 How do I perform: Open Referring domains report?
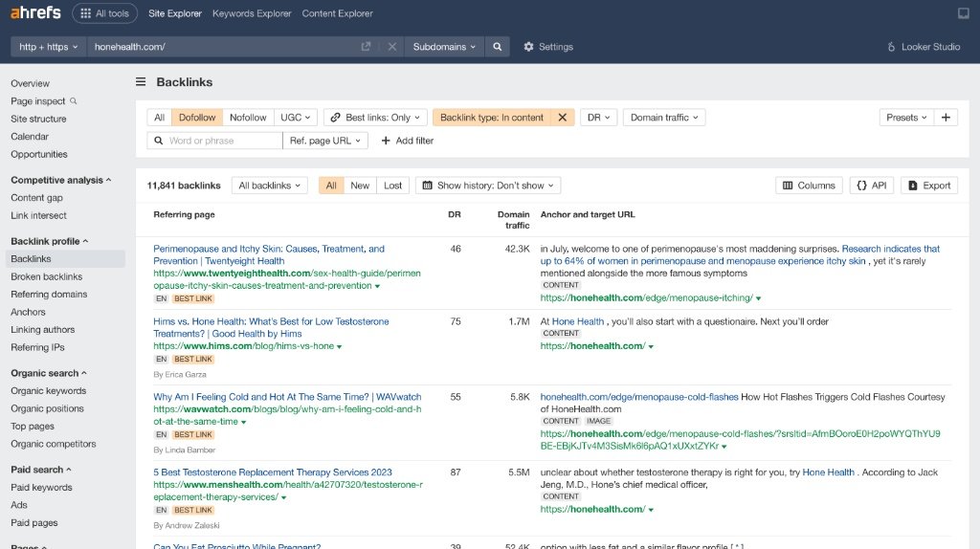coord(49,295)
